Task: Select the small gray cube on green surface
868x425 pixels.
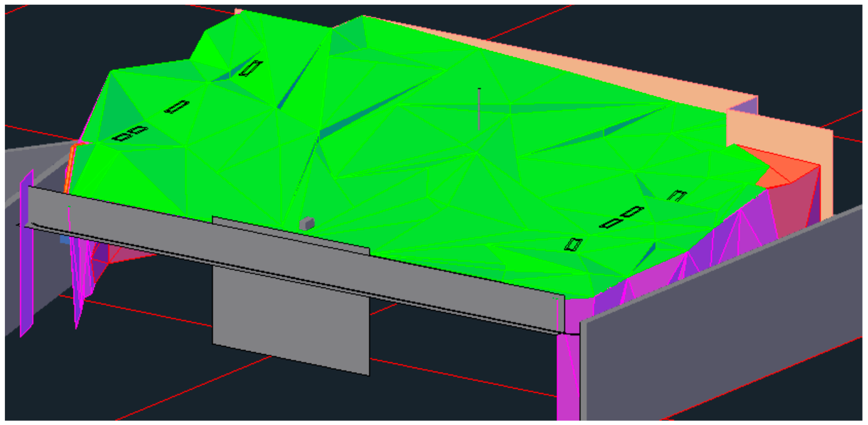Action: coord(307,224)
